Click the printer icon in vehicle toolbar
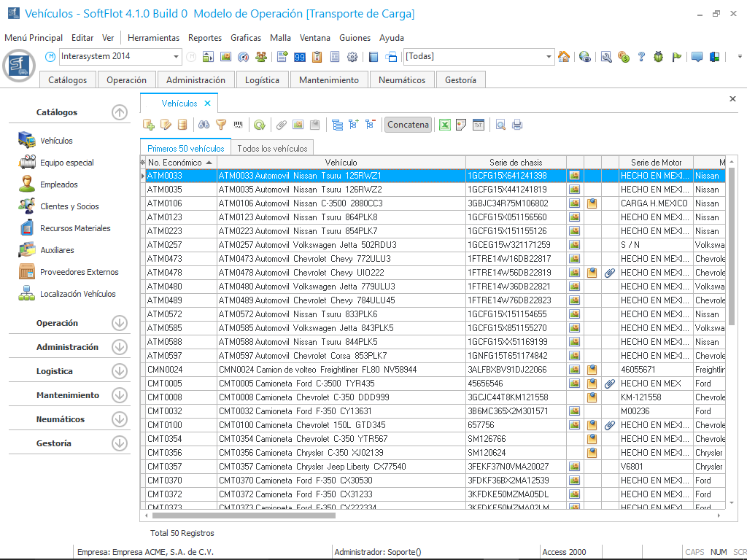The height and width of the screenshot is (560, 747). click(x=517, y=125)
